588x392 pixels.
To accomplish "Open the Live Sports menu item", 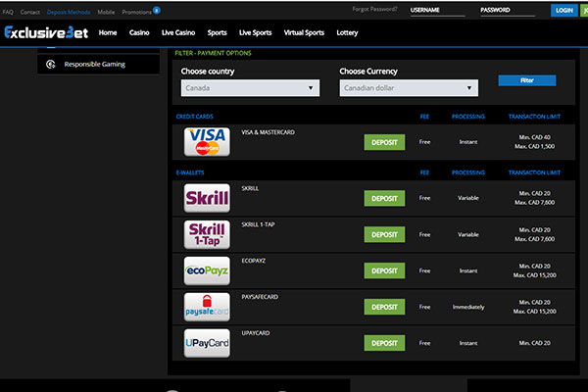I will (x=256, y=32).
